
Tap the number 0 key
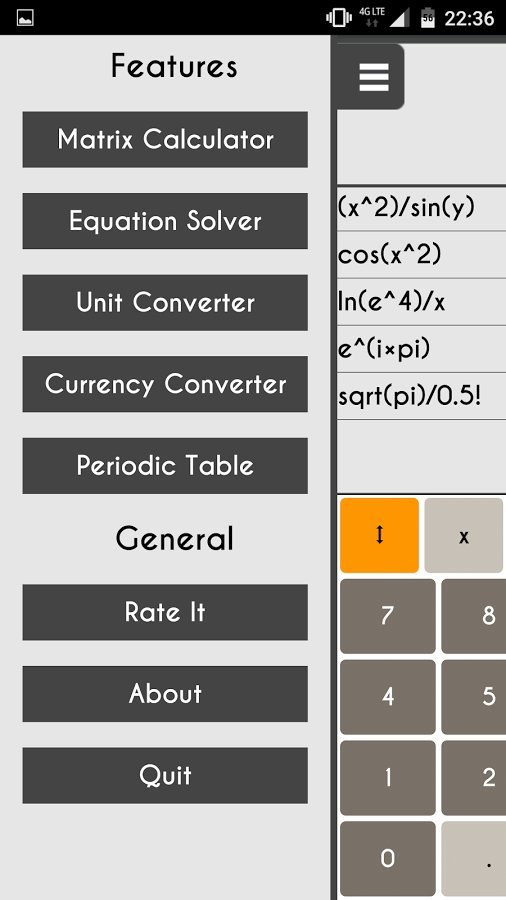pos(388,859)
